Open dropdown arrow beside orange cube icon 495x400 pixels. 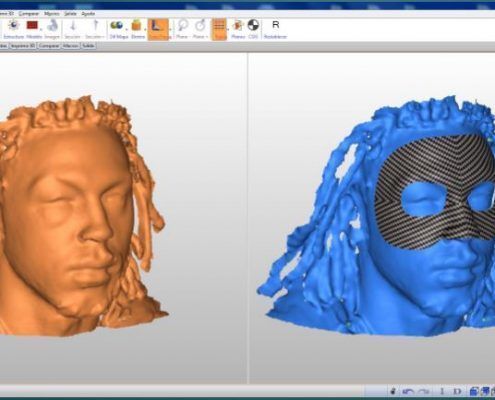[145, 29]
